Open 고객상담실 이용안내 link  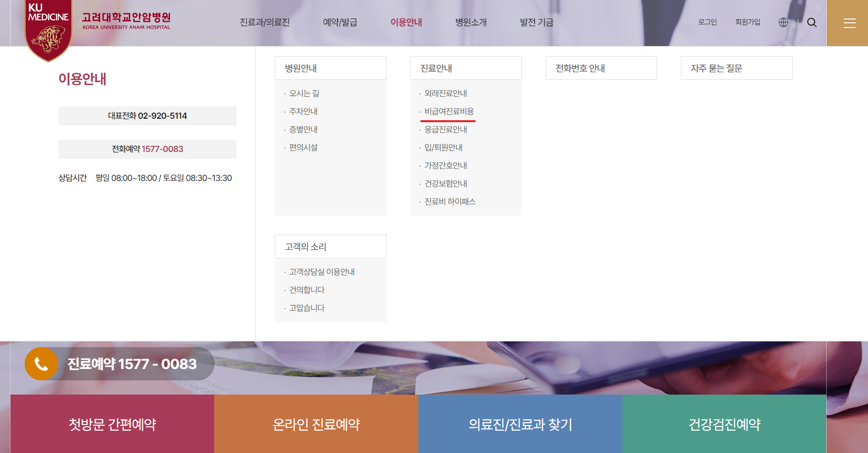click(x=322, y=272)
